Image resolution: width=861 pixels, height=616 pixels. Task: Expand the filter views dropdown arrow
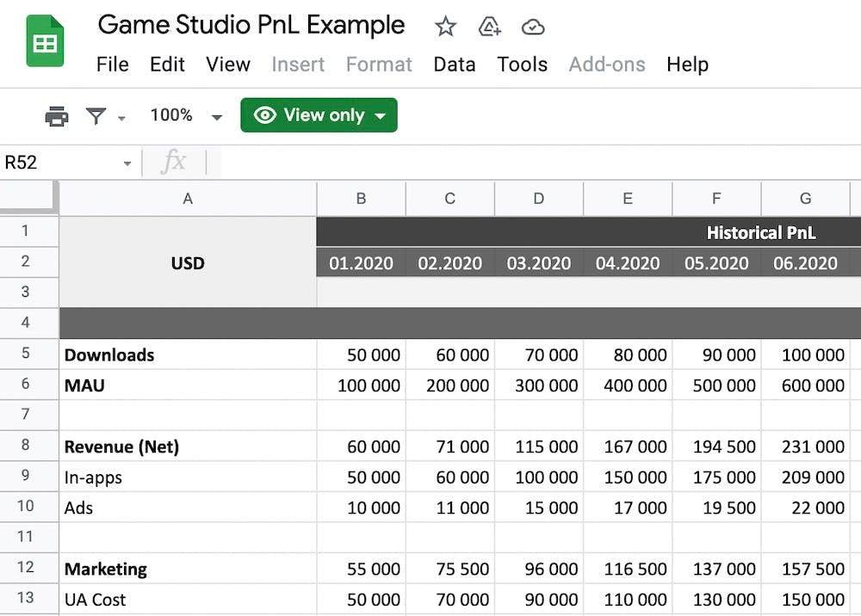(121, 118)
